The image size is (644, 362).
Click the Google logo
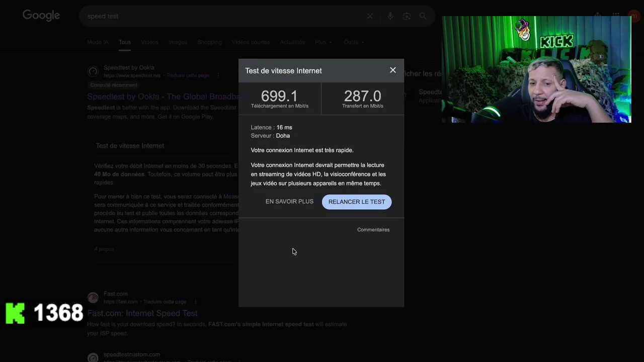(41, 16)
